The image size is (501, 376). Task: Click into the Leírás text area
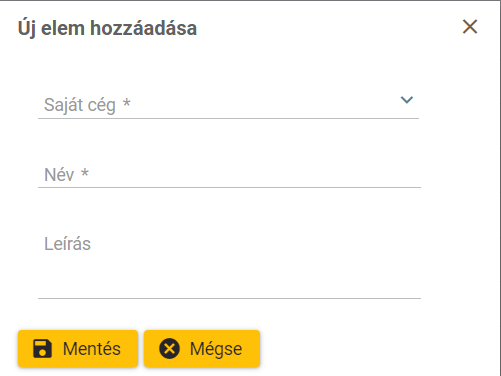[229, 263]
